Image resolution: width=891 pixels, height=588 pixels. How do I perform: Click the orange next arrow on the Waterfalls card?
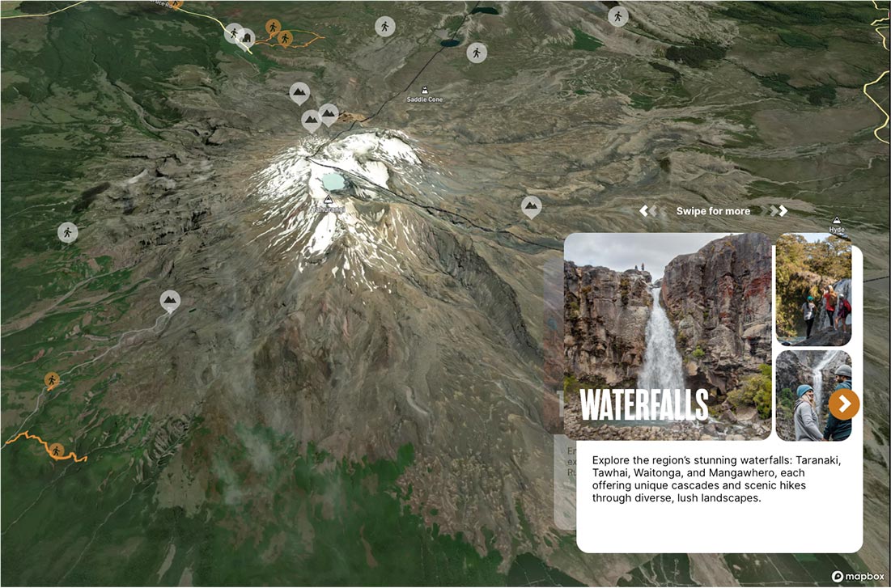click(843, 404)
